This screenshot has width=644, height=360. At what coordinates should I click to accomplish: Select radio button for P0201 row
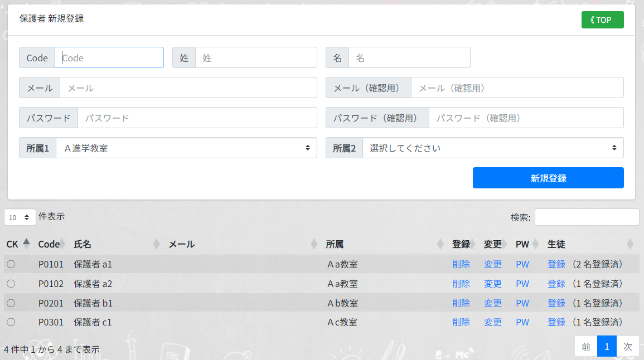[x=11, y=303]
